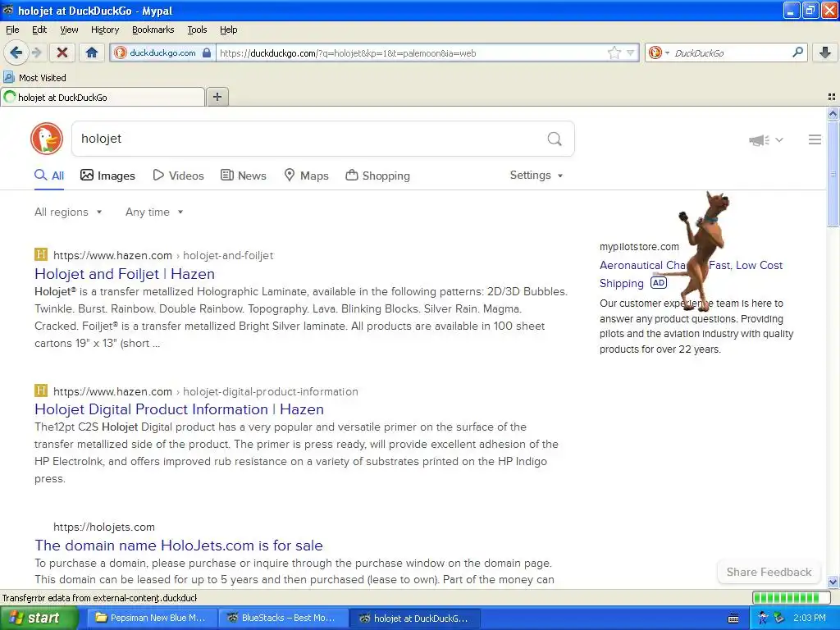This screenshot has width=840, height=630.
Task: Click the keyboard icon in taskbar
Action: pos(733,619)
